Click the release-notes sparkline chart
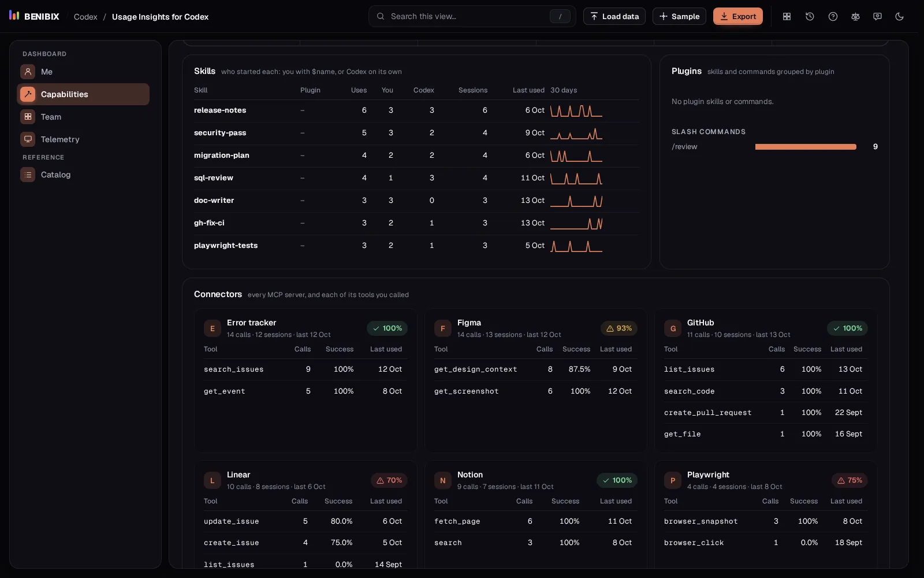 tap(576, 110)
